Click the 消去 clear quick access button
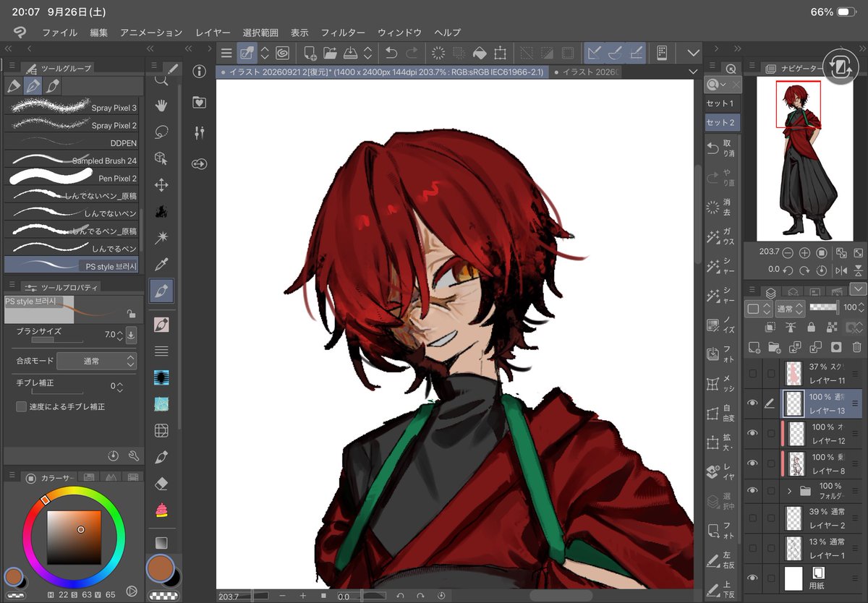This screenshot has height=603, width=868. coord(722,208)
